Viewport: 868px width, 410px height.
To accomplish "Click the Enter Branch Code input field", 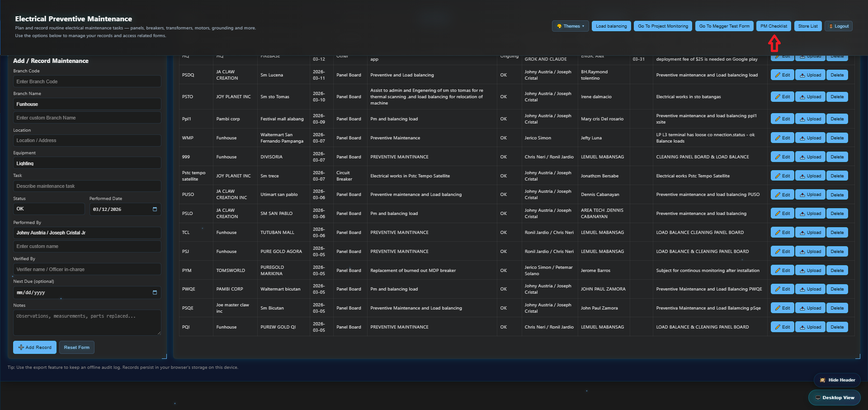I will 87,81.
